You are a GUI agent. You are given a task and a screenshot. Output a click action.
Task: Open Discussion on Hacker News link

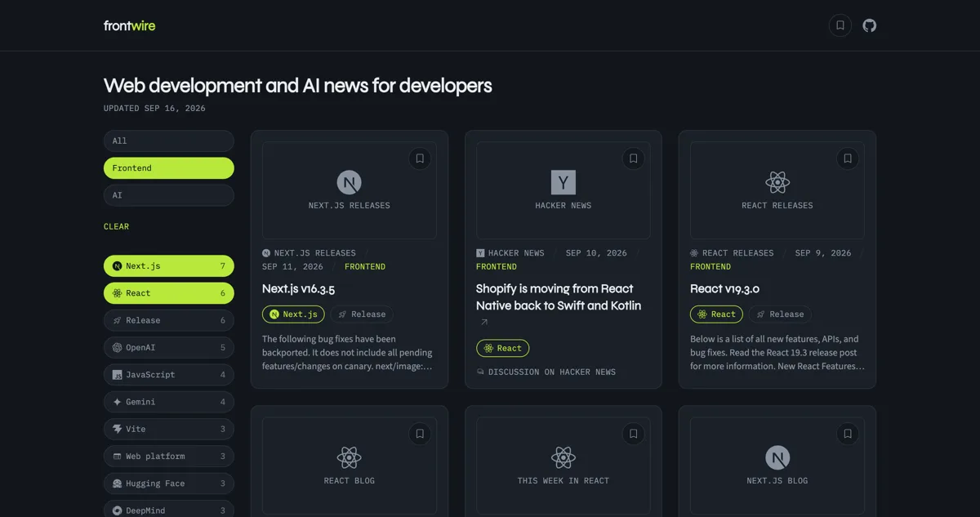(546, 372)
